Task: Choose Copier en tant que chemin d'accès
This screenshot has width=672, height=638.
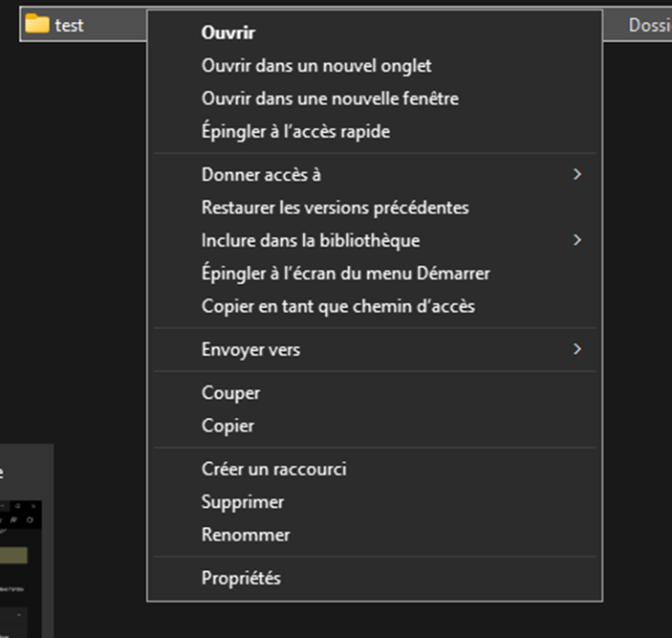Action: pos(375,306)
